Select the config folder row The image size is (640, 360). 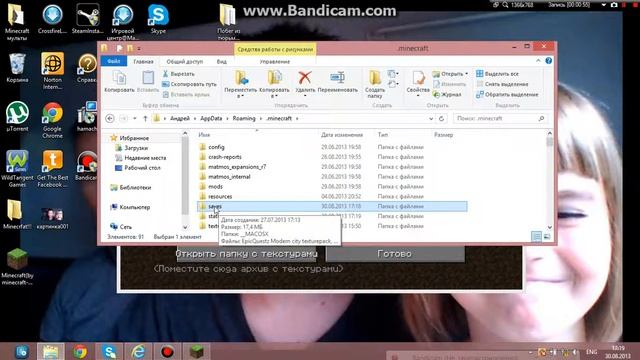point(332,147)
